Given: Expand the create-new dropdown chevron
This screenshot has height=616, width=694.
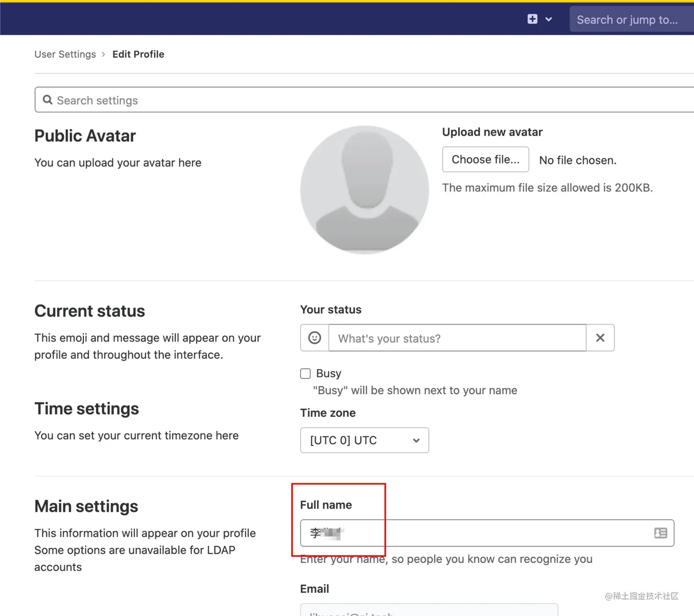Looking at the screenshot, I should point(548,19).
